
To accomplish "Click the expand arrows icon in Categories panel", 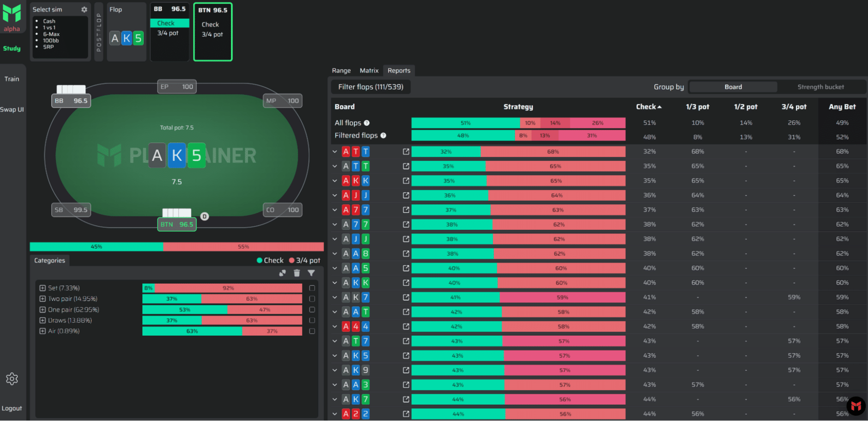I will coord(282,273).
